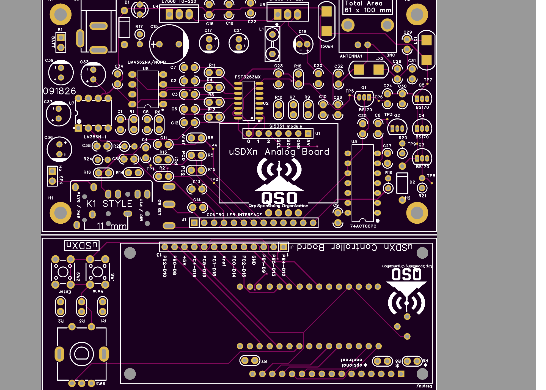Viewport: 546px width, 390px height.
Task: Select the rotary encoder footprint on controller board
Action: click(x=82, y=354)
